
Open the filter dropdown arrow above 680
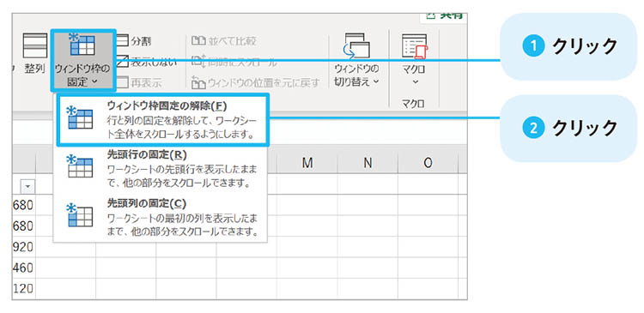[x=27, y=187]
